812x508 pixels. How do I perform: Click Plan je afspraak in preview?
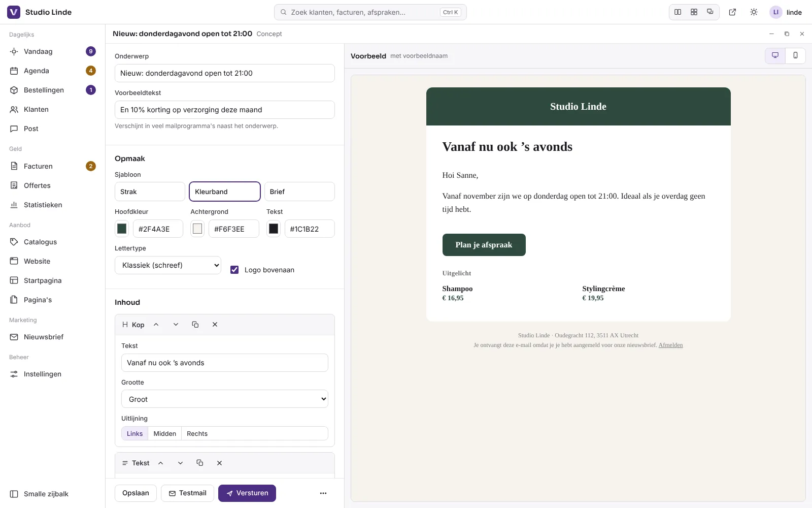pos(484,245)
